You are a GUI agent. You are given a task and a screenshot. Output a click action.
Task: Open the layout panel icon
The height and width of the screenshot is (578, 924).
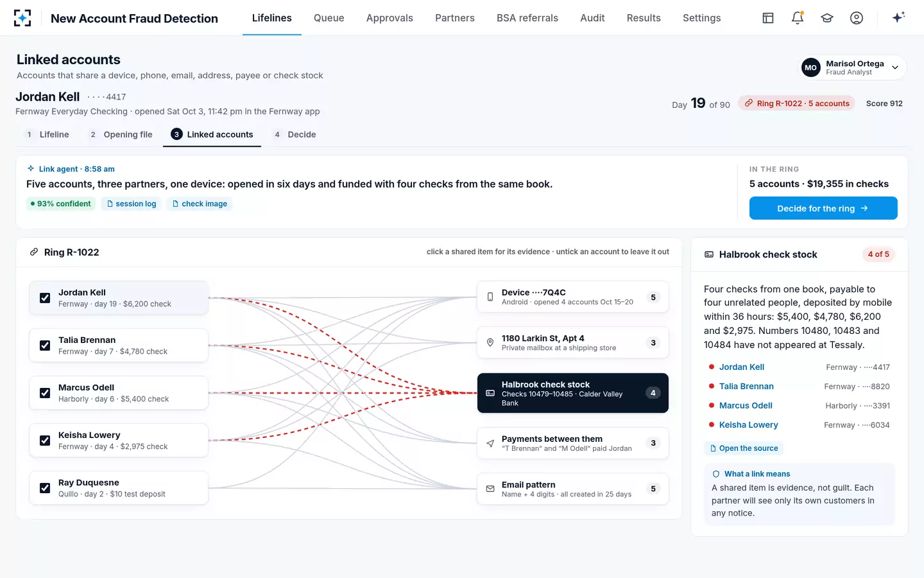[x=768, y=18]
